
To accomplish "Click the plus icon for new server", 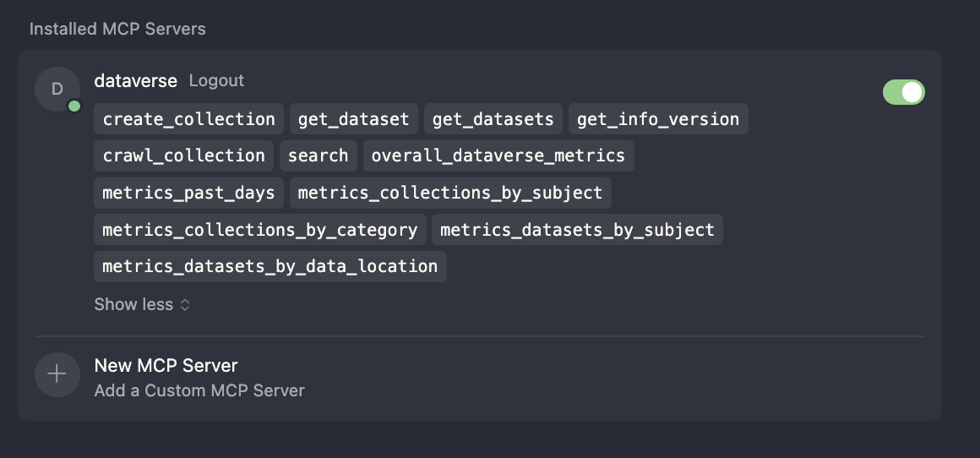I will (57, 374).
